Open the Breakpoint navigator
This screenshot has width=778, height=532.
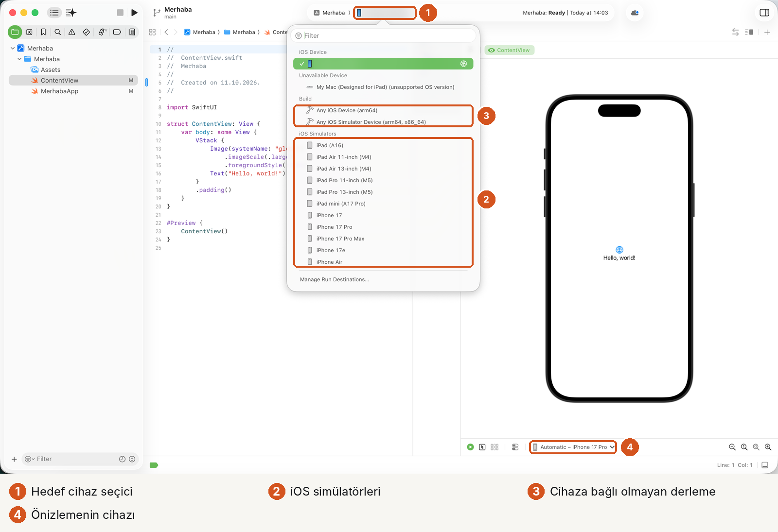tap(117, 32)
